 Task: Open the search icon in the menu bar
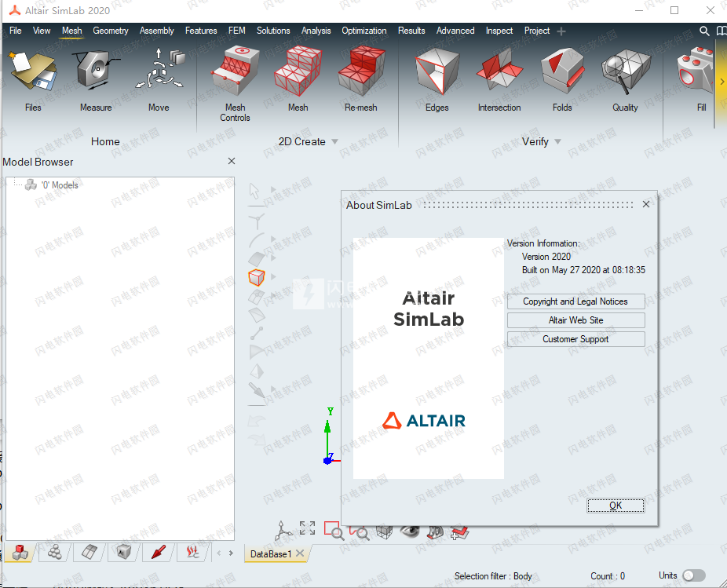(703, 31)
